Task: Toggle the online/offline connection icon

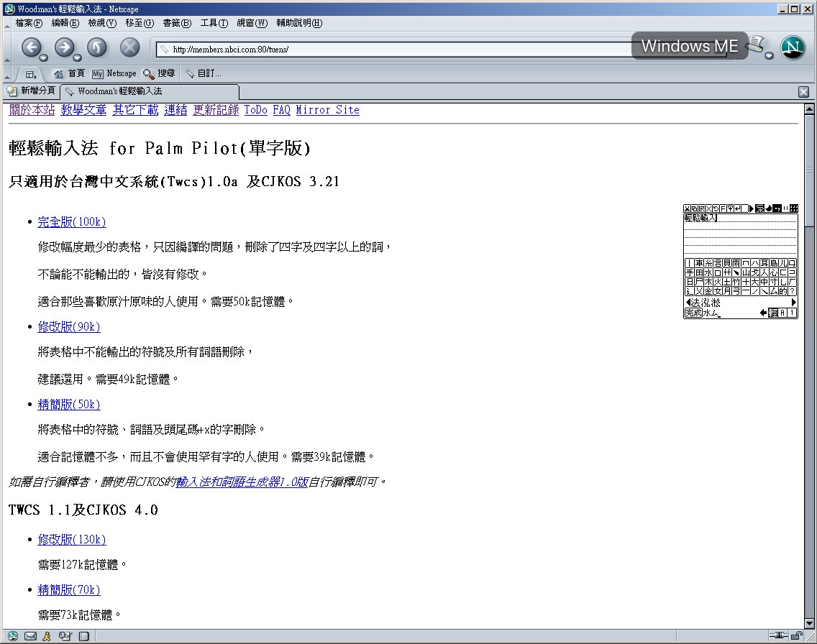Action: [x=777, y=636]
